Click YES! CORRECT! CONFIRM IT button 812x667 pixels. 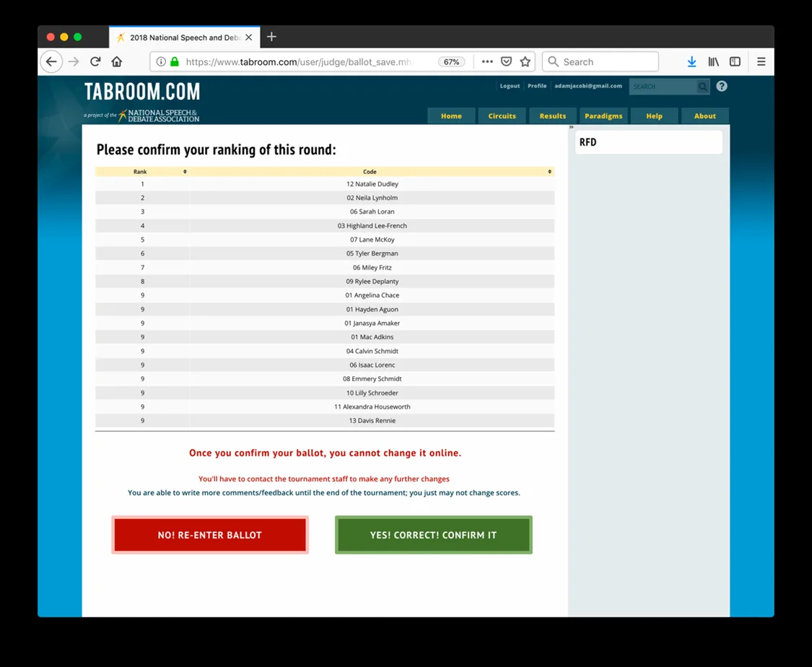coord(434,535)
